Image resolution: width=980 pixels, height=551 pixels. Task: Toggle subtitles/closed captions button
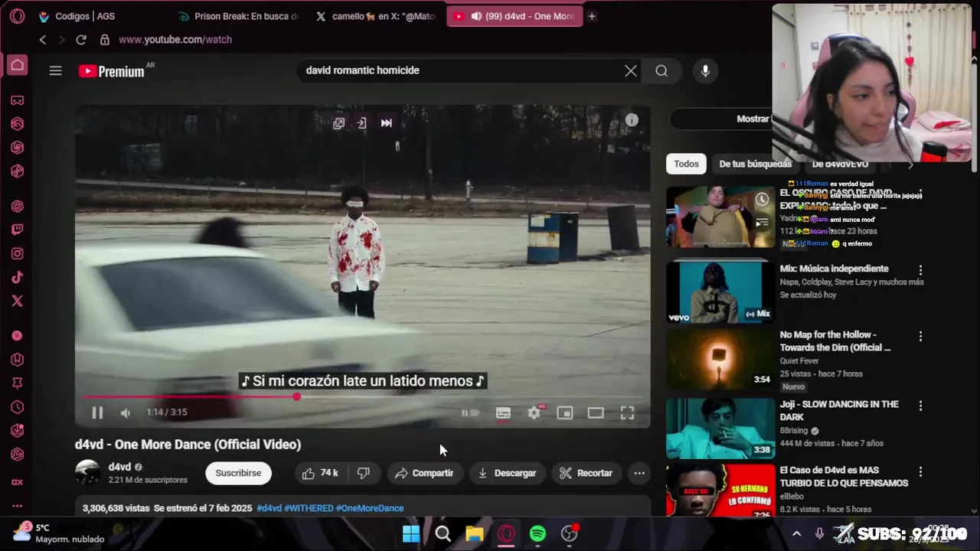click(x=503, y=412)
